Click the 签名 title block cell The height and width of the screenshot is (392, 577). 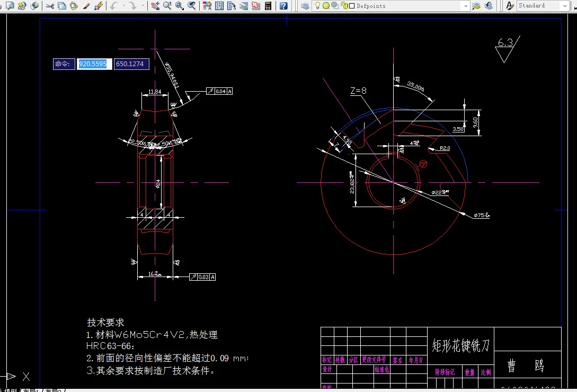pyautogui.click(x=397, y=360)
